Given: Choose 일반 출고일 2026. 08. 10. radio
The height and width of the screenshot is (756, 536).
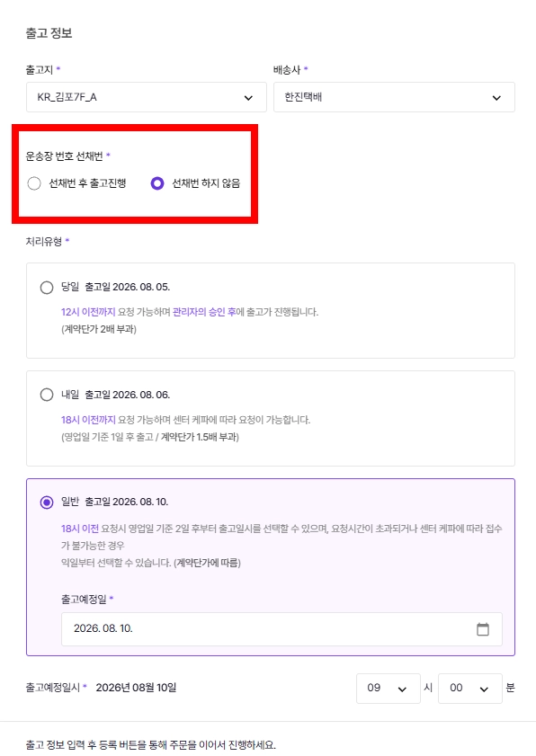Looking at the screenshot, I should pyautogui.click(x=47, y=503).
